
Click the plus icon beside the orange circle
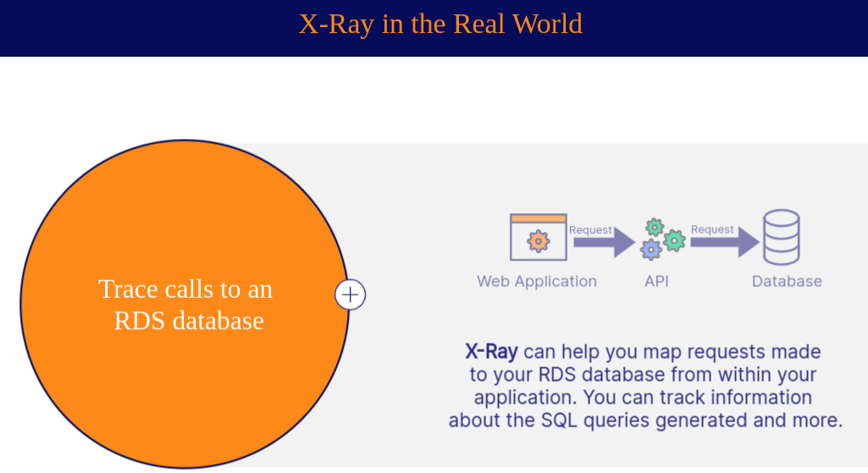[351, 294]
